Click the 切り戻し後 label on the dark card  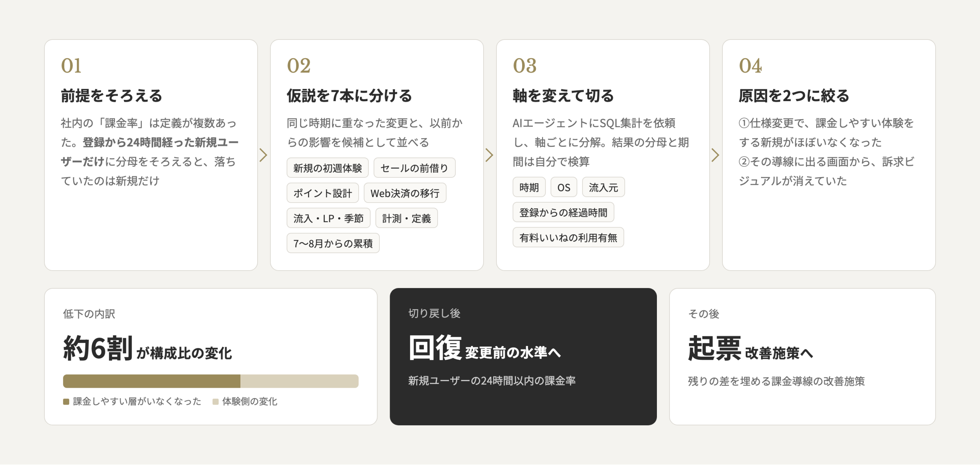point(434,313)
